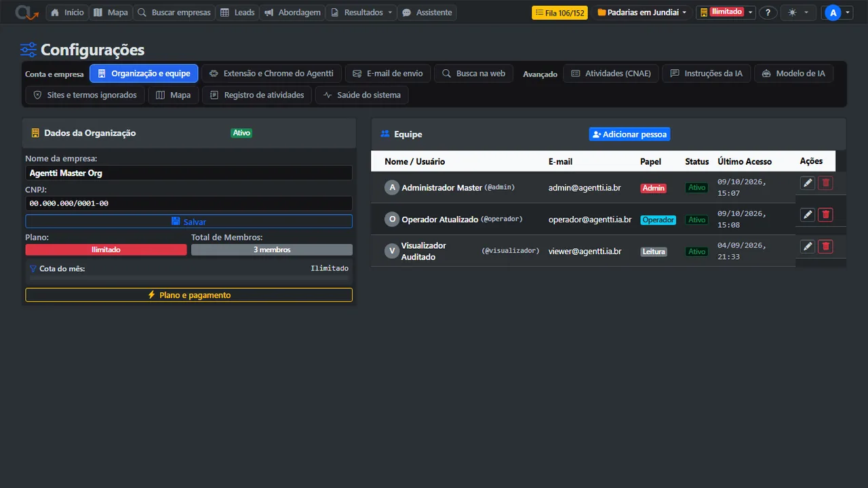
Task: Delete the Operador Atualizado user
Action: click(825, 215)
